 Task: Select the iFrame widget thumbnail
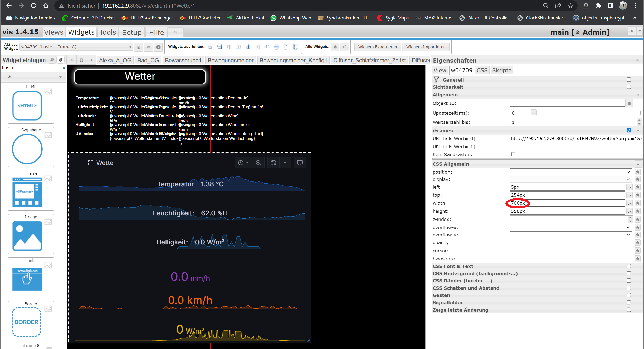coord(27,192)
